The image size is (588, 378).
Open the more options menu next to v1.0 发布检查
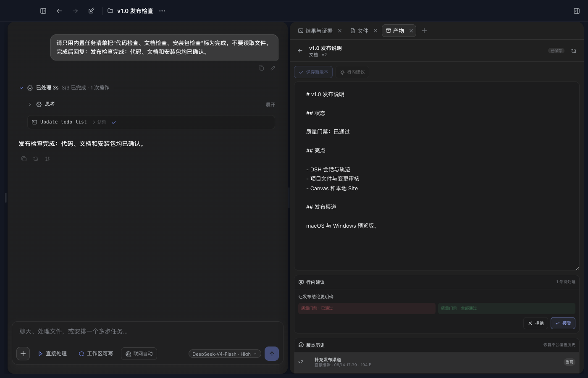(162, 11)
